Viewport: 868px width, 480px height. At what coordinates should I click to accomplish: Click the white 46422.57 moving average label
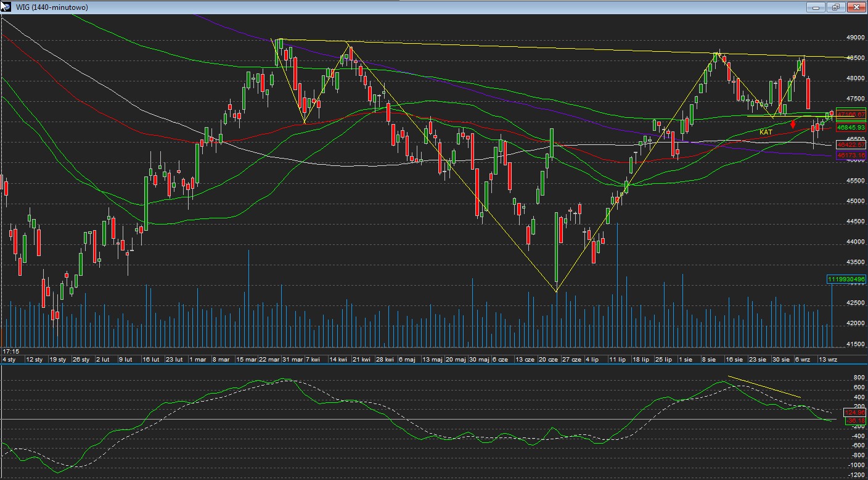pos(851,145)
